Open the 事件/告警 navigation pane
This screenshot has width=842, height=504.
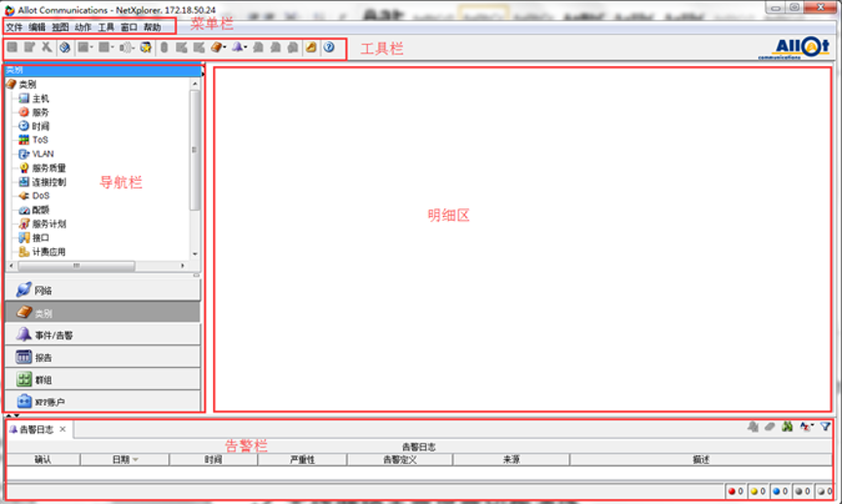pyautogui.click(x=102, y=335)
